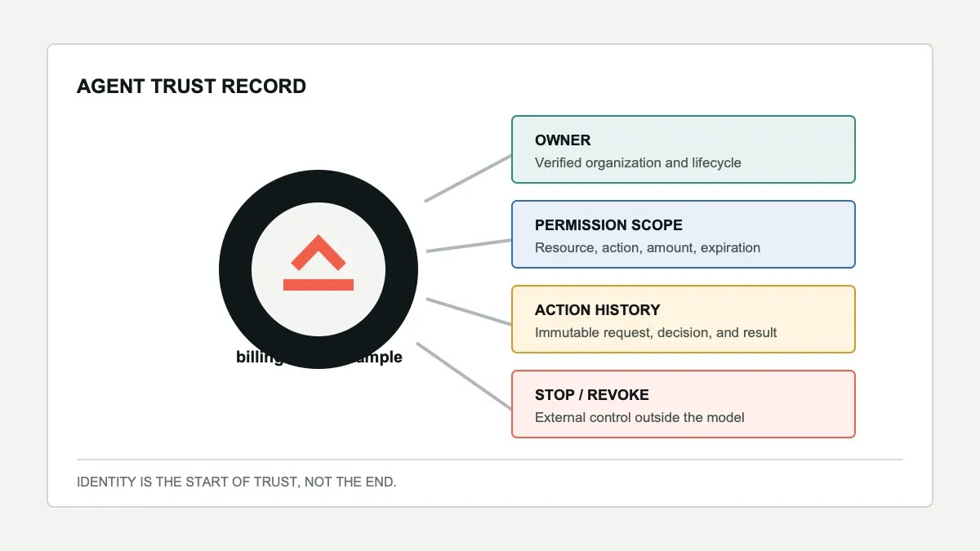Image resolution: width=980 pixels, height=551 pixels.
Task: Click 'Immutable request, decision, and result' text
Action: (x=656, y=332)
